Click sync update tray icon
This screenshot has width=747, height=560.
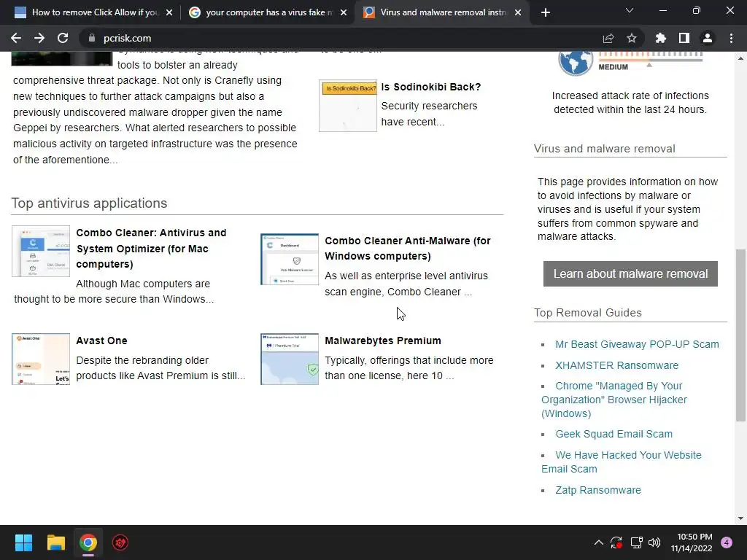pos(616,542)
